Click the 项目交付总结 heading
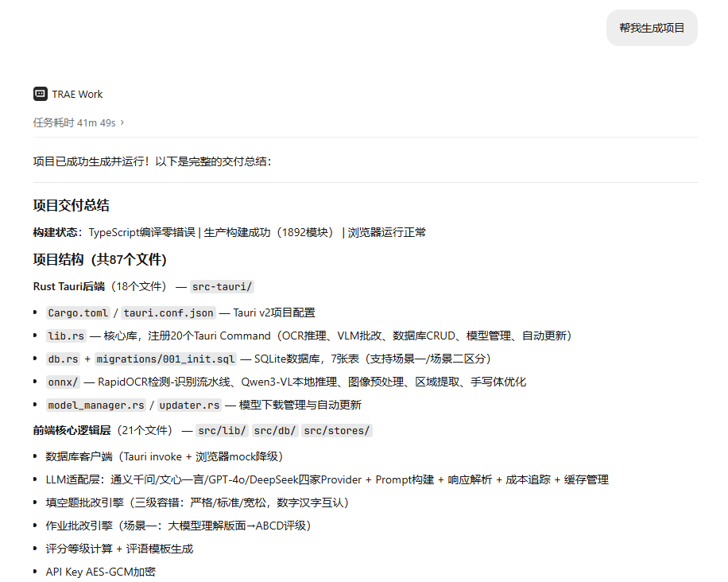Image resolution: width=728 pixels, height=582 pixels. click(71, 205)
